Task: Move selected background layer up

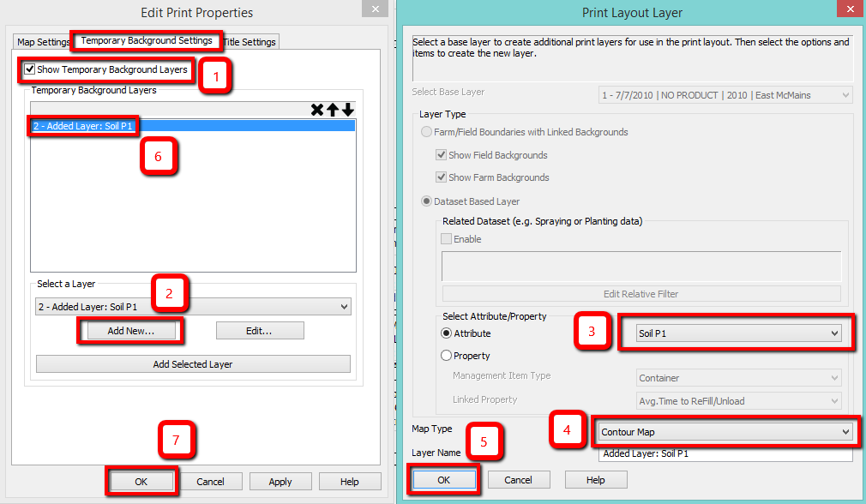Action: (333, 110)
